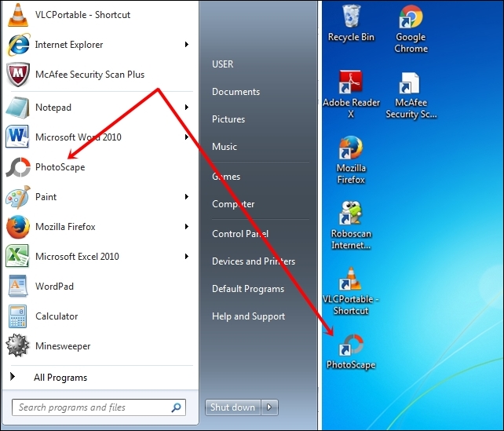Open the USER folder link
The width and height of the screenshot is (504, 431).
223,64
